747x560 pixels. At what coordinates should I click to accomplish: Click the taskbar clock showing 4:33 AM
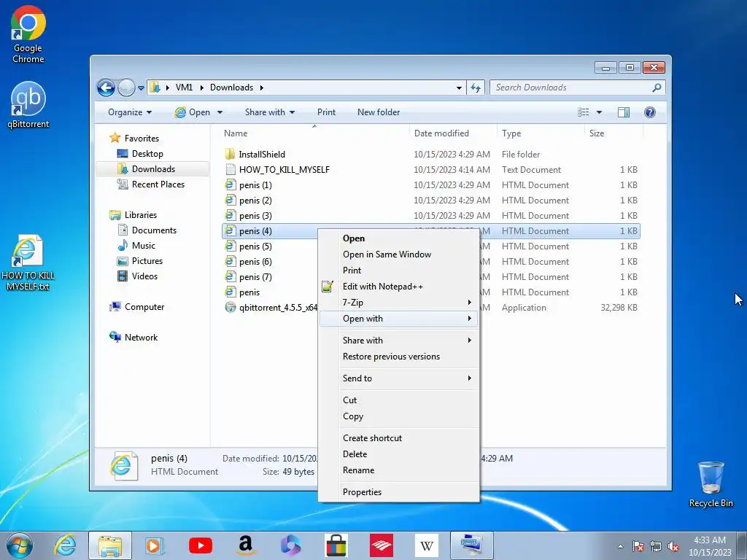pyautogui.click(x=710, y=546)
